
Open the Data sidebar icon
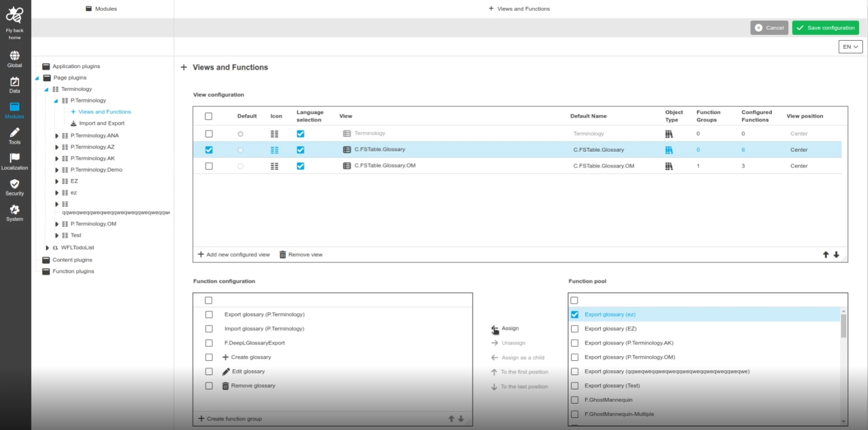(x=14, y=82)
